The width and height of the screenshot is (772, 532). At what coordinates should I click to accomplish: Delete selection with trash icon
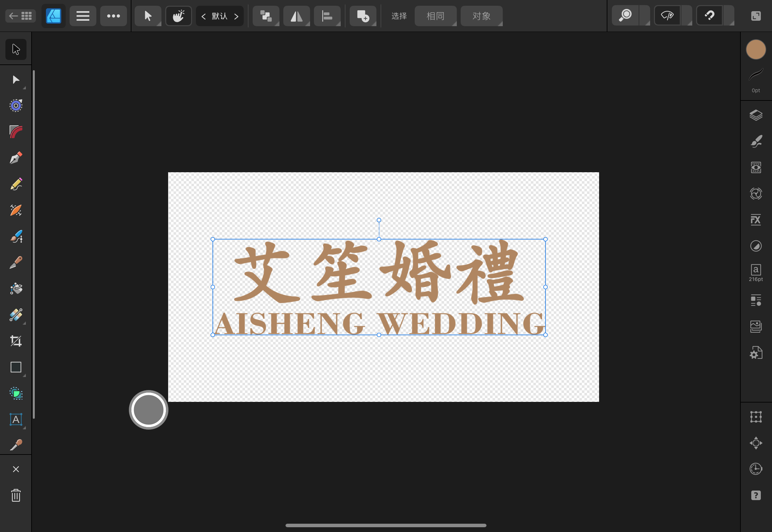16,495
